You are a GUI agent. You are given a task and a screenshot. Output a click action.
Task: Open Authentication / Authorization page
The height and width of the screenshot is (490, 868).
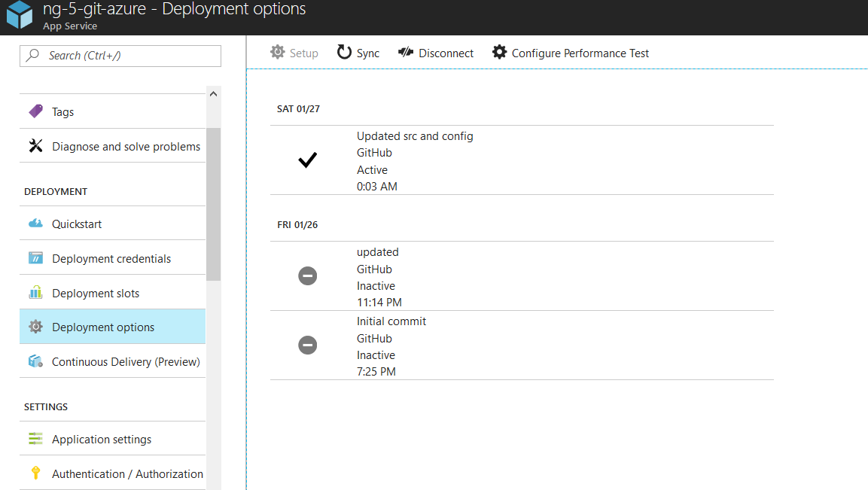click(112, 473)
